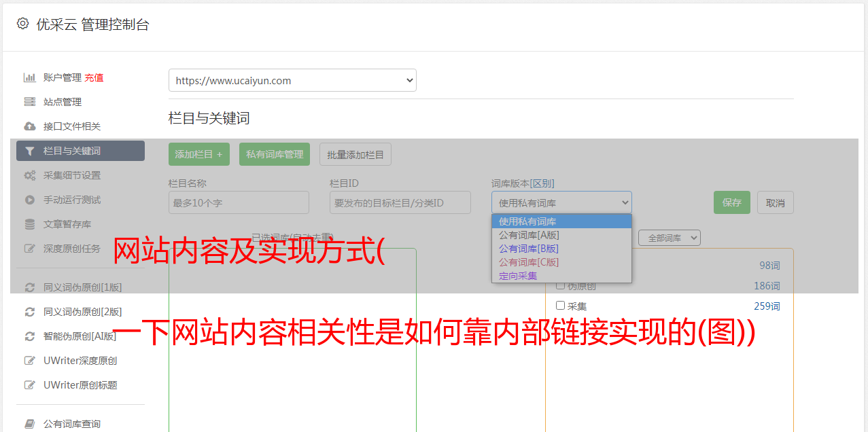This screenshot has height=432, width=868.
Task: Open 账户管理 via its bar chart icon
Action: click(x=30, y=77)
